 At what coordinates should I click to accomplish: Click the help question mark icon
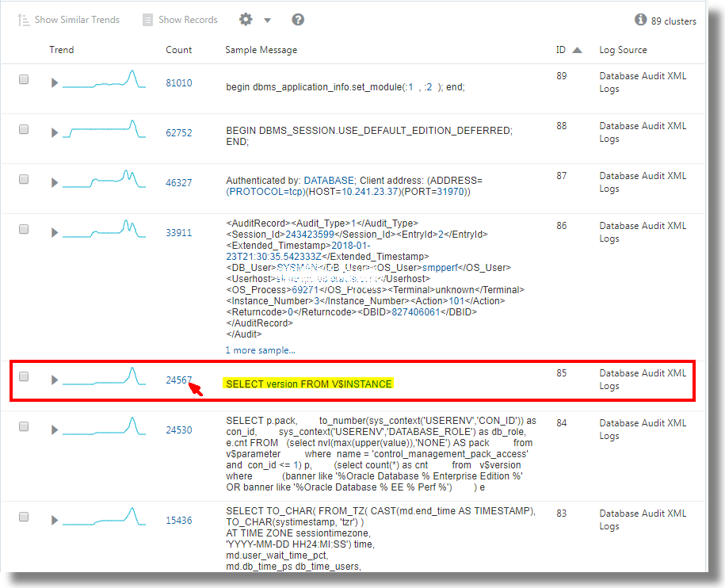tap(297, 19)
